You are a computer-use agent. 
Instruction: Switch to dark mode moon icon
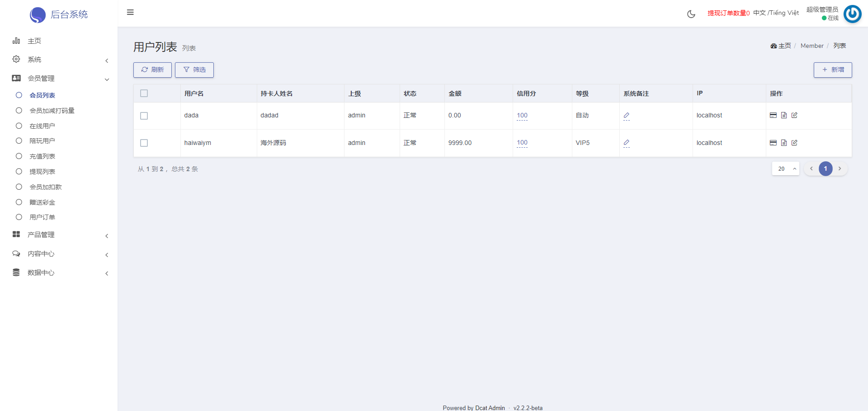pyautogui.click(x=691, y=14)
